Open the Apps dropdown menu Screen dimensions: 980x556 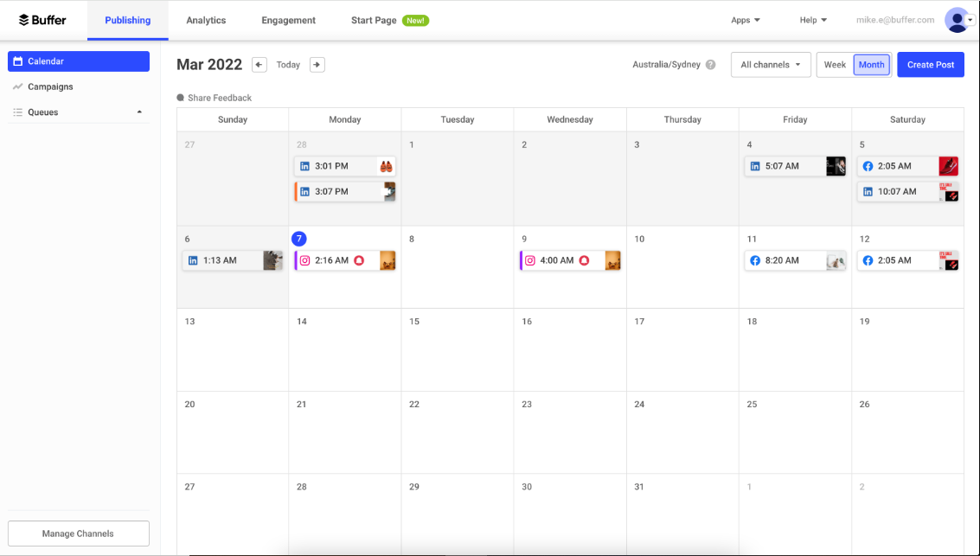click(746, 20)
